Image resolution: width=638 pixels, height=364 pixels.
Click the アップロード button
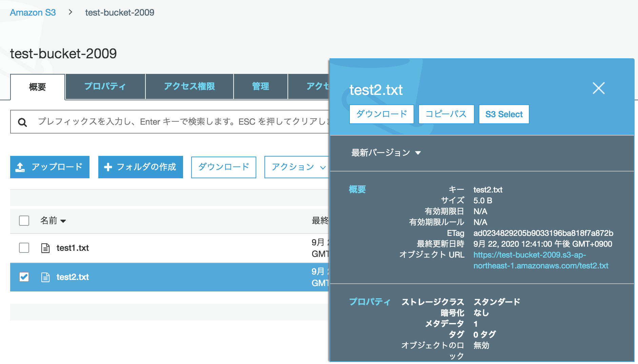50,167
